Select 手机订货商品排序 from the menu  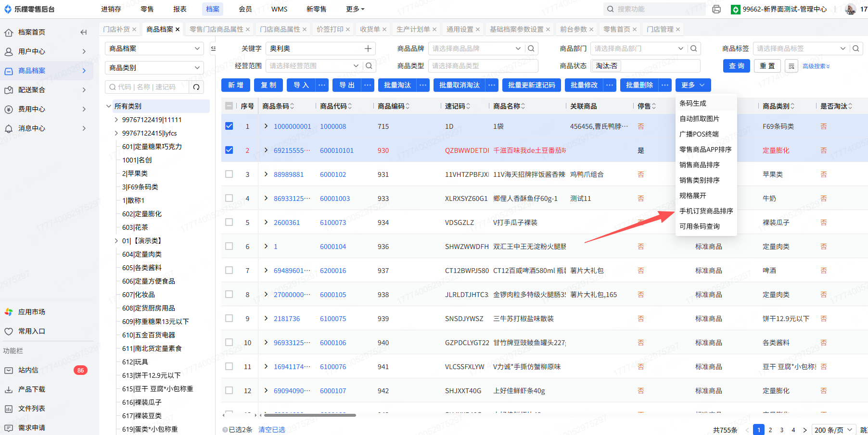(x=706, y=211)
